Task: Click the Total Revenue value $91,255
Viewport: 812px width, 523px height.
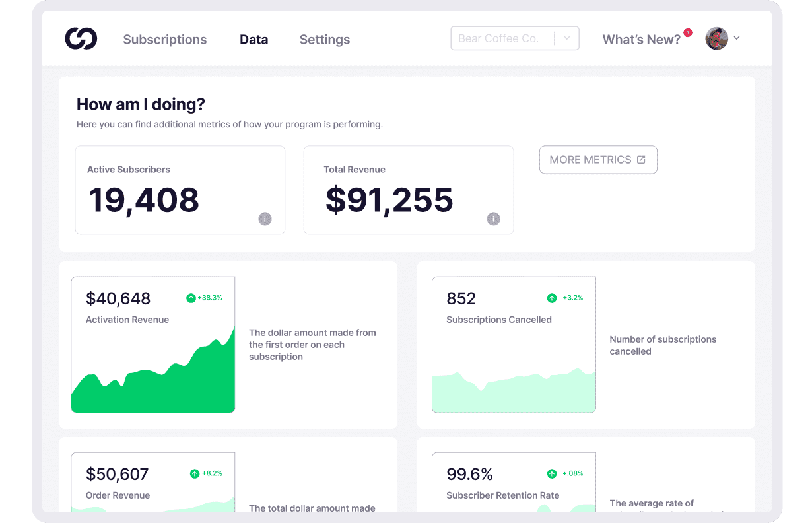Action: 389,199
